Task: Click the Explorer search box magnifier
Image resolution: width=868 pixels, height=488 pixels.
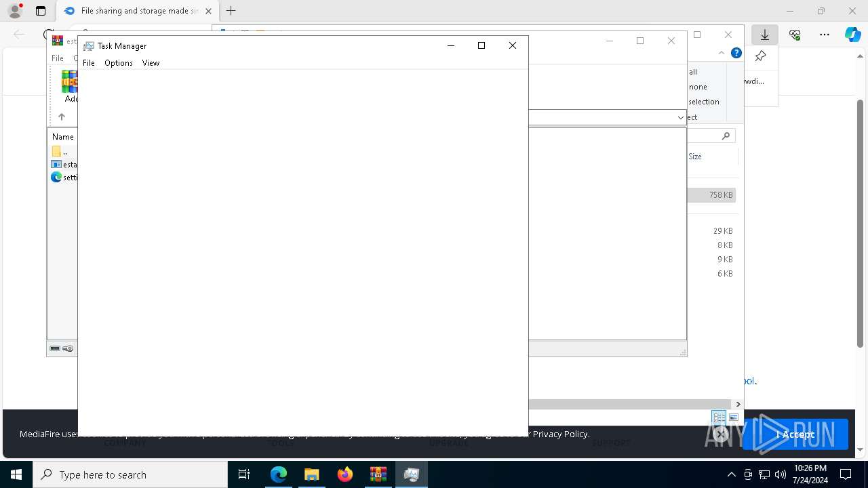Action: click(726, 136)
